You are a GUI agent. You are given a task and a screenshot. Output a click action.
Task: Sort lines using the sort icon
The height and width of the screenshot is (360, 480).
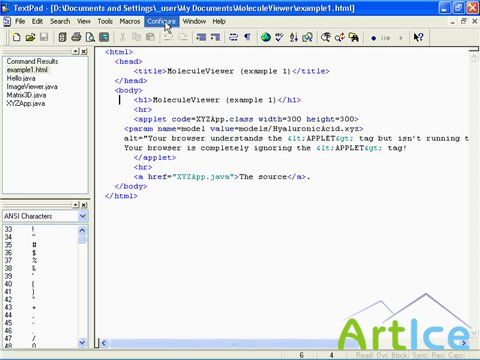pyautogui.click(x=293, y=37)
